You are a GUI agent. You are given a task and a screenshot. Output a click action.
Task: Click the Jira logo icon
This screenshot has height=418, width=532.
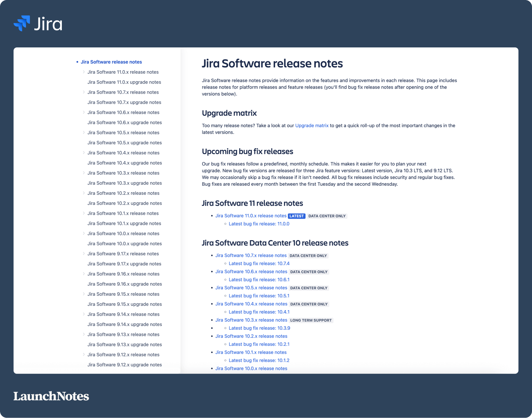[22, 23]
